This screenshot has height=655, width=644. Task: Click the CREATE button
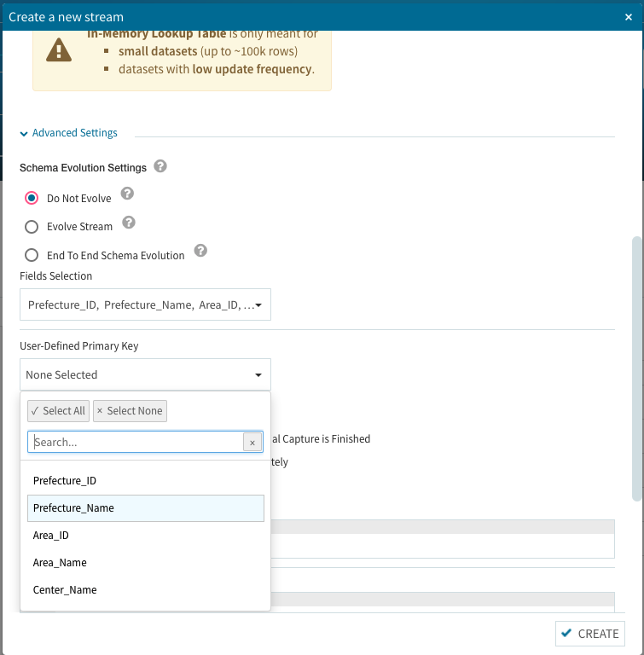point(590,634)
